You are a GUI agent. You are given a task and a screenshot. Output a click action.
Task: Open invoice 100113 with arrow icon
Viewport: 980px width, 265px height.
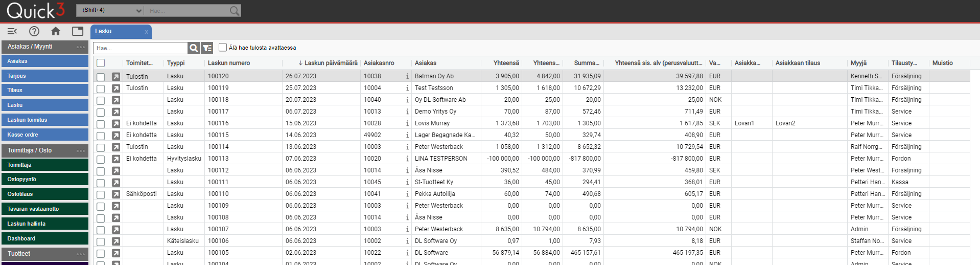pyautogui.click(x=116, y=159)
